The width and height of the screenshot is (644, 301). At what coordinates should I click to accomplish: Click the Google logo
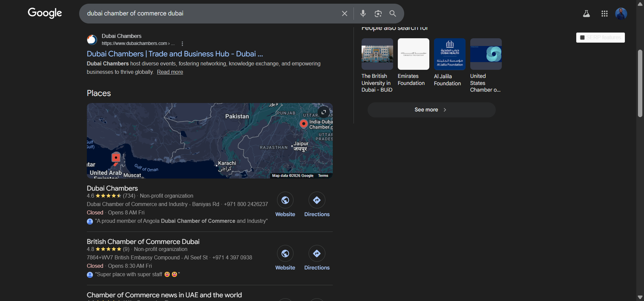click(45, 13)
